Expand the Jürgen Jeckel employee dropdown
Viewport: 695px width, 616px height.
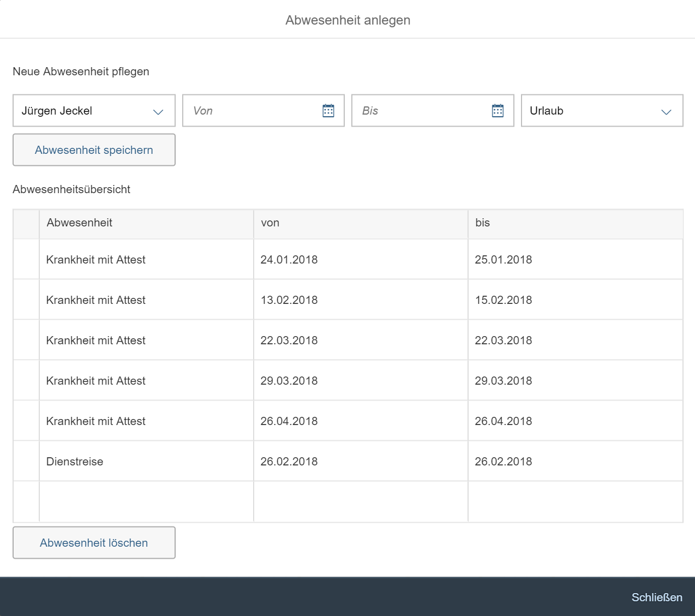click(x=158, y=111)
